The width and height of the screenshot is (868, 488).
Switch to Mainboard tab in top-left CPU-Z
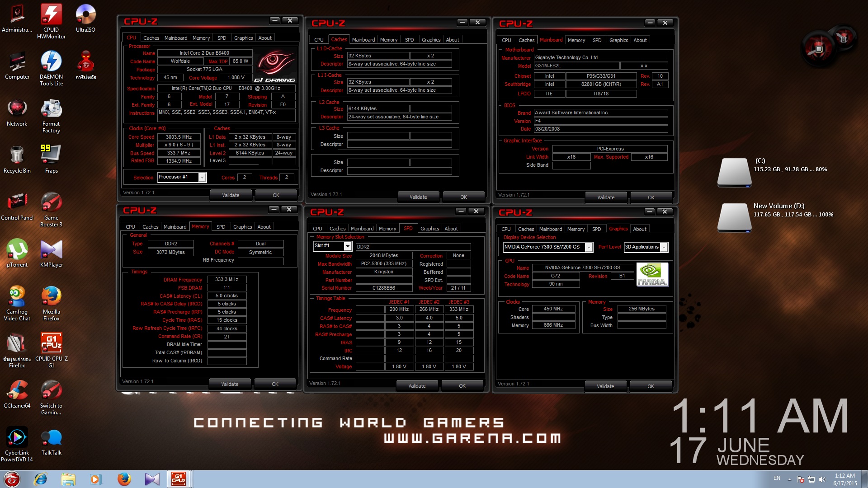(x=175, y=38)
